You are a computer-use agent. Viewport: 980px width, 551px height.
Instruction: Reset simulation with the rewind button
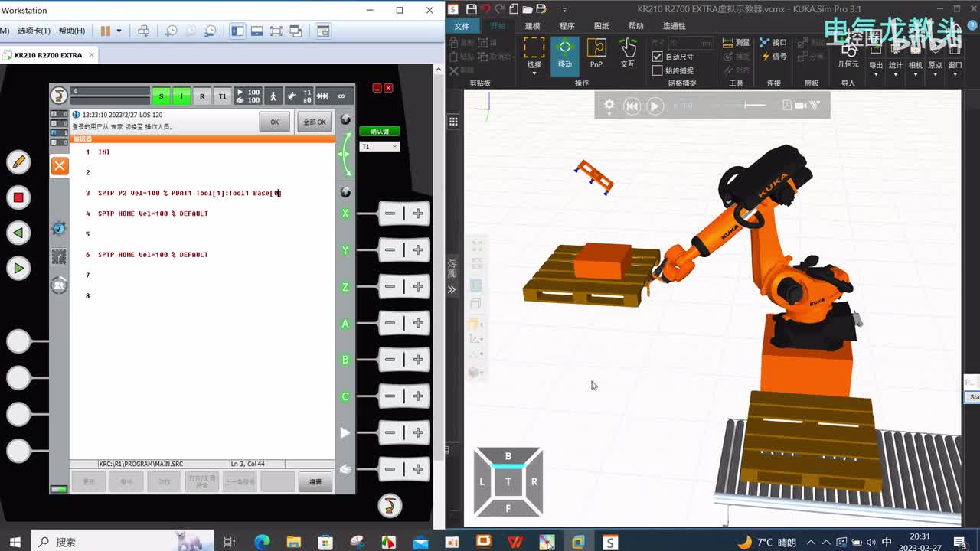632,106
